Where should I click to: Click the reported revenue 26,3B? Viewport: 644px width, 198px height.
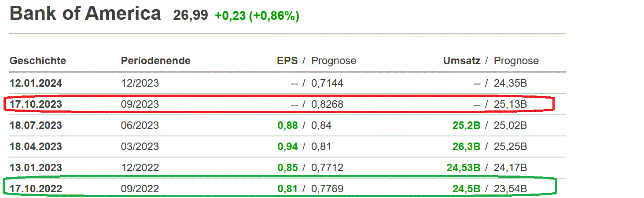[466, 147]
